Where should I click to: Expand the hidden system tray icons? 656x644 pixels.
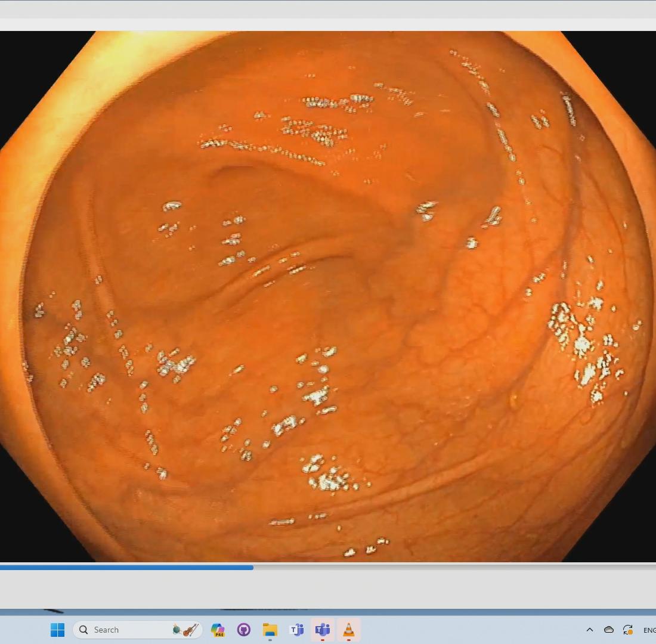590,629
